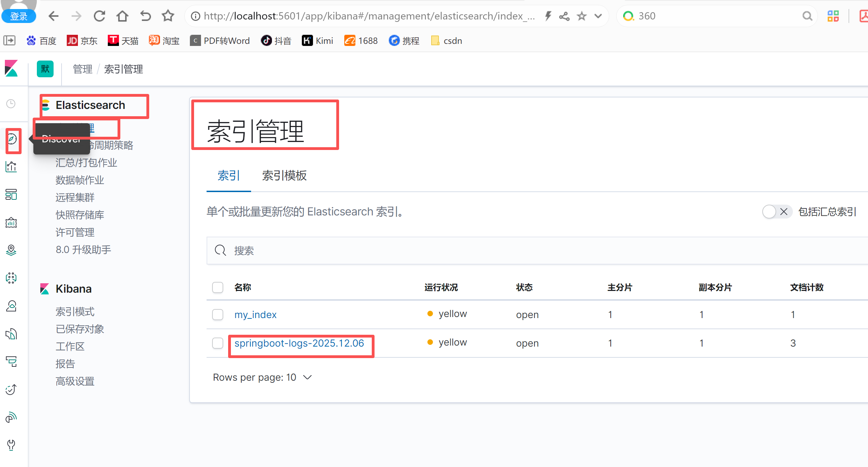Switch to the 索引模板 tab
This screenshot has width=868, height=467.
[284, 176]
